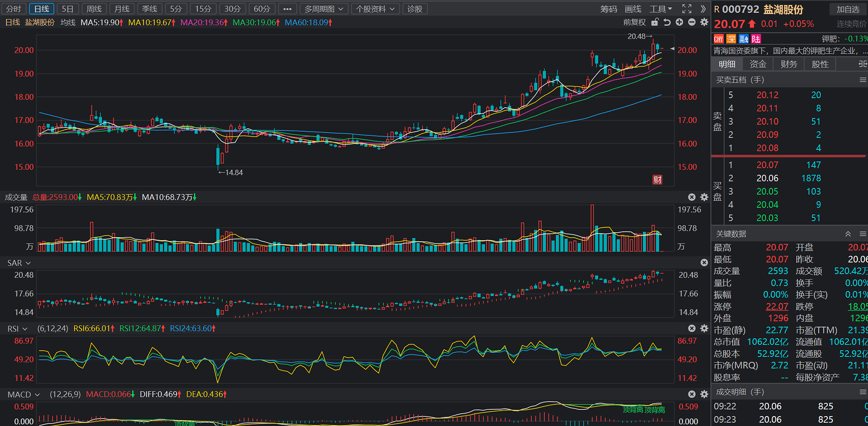Image resolution: width=868 pixels, height=426 pixels.
Task: Open main chart settings gear
Action: click(704, 22)
